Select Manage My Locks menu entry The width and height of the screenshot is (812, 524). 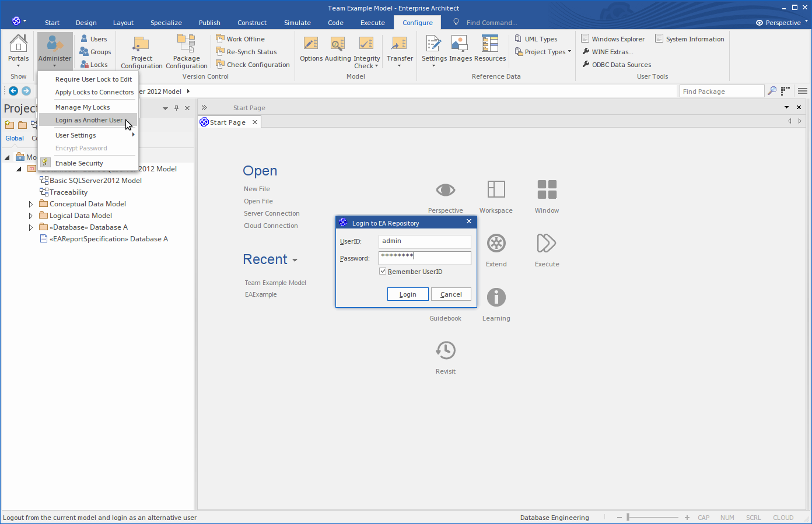pyautogui.click(x=82, y=107)
